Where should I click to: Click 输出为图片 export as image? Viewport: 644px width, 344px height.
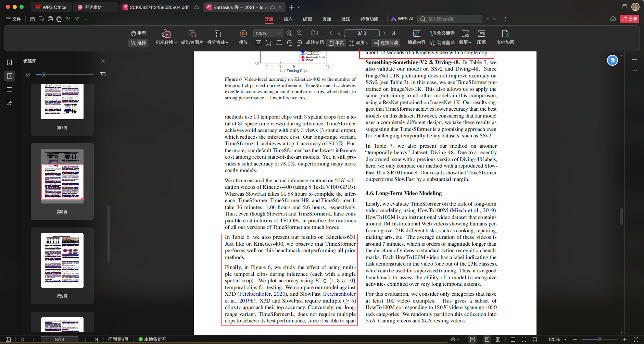click(192, 38)
